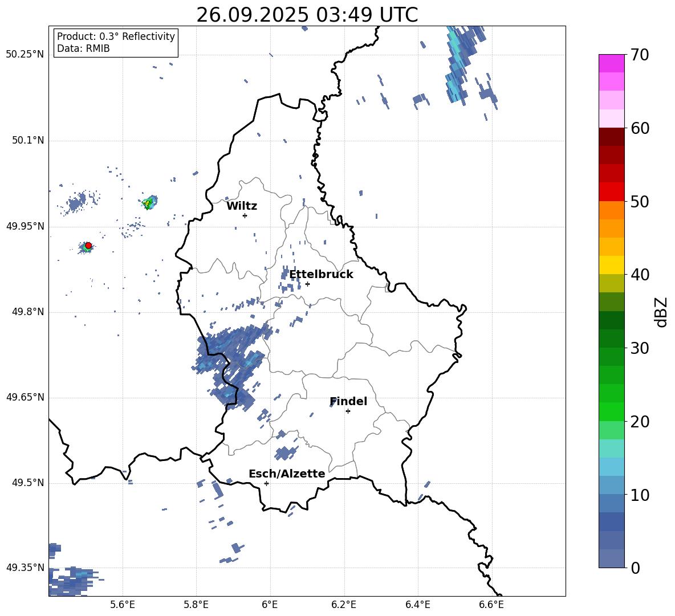Viewport: 675px width, 616px height.
Task: Click the 6.4°E longitude label
Action: click(417, 605)
